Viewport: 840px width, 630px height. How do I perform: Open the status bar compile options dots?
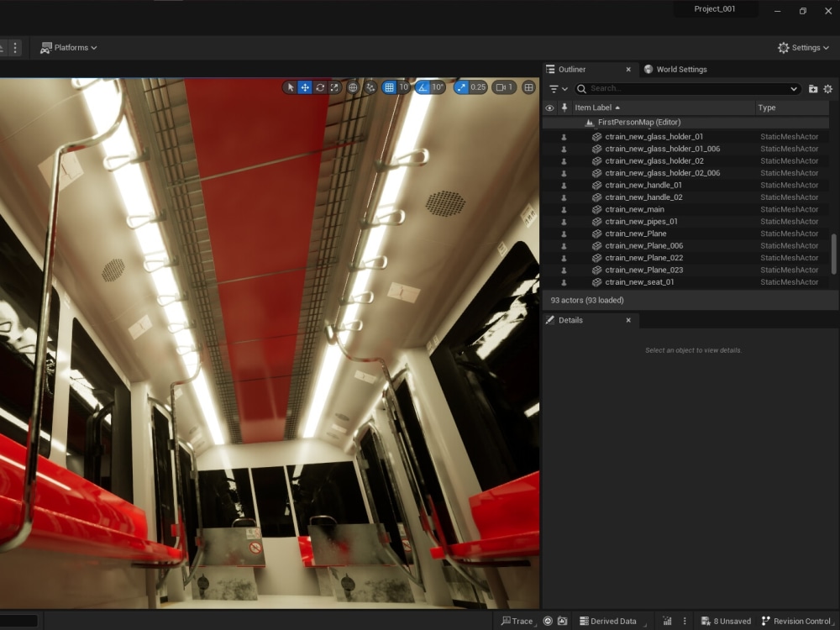coord(684,621)
